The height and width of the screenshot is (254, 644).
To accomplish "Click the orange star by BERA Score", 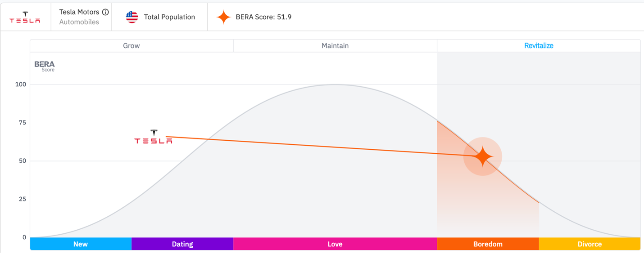I will pos(223,17).
